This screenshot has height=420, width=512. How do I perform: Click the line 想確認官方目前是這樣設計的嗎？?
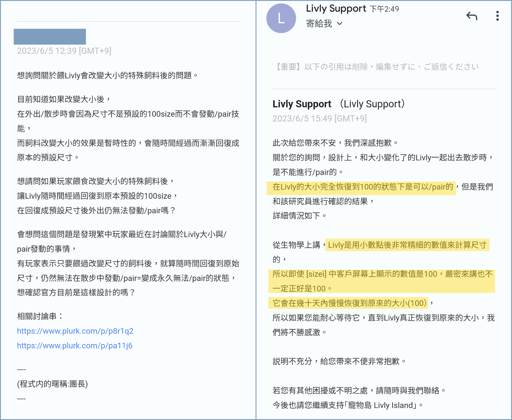pos(76,292)
